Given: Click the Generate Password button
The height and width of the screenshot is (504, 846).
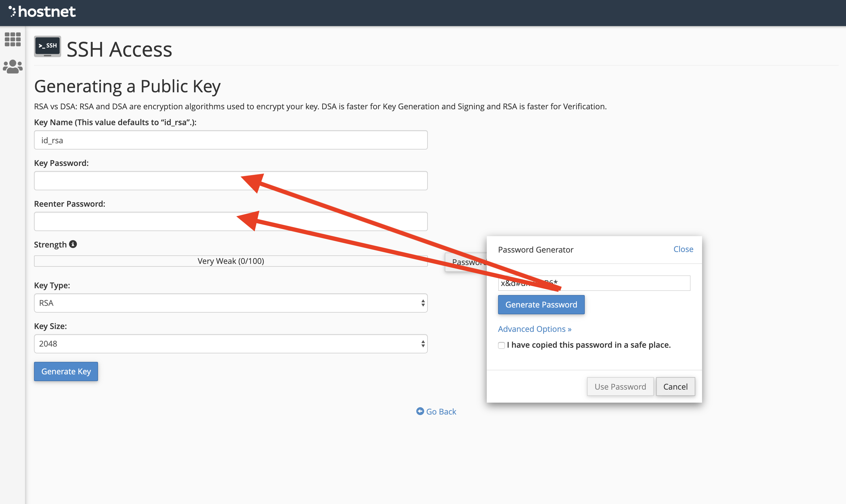Looking at the screenshot, I should point(541,305).
